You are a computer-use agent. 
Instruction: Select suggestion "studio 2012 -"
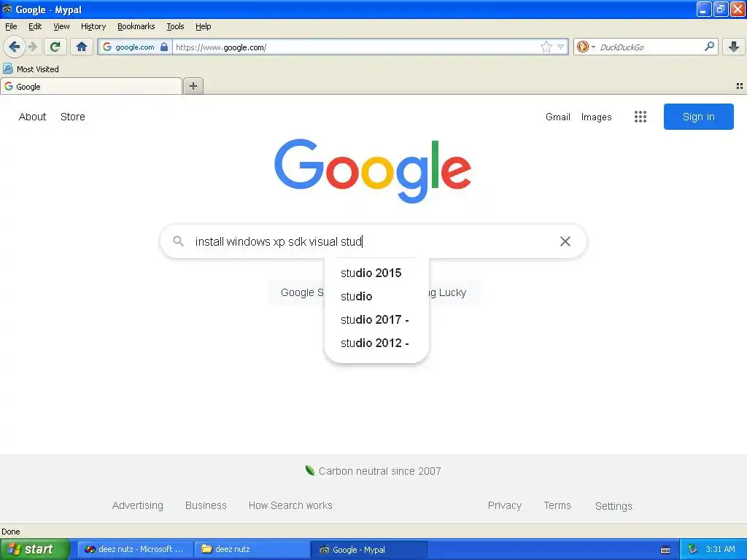tap(376, 343)
